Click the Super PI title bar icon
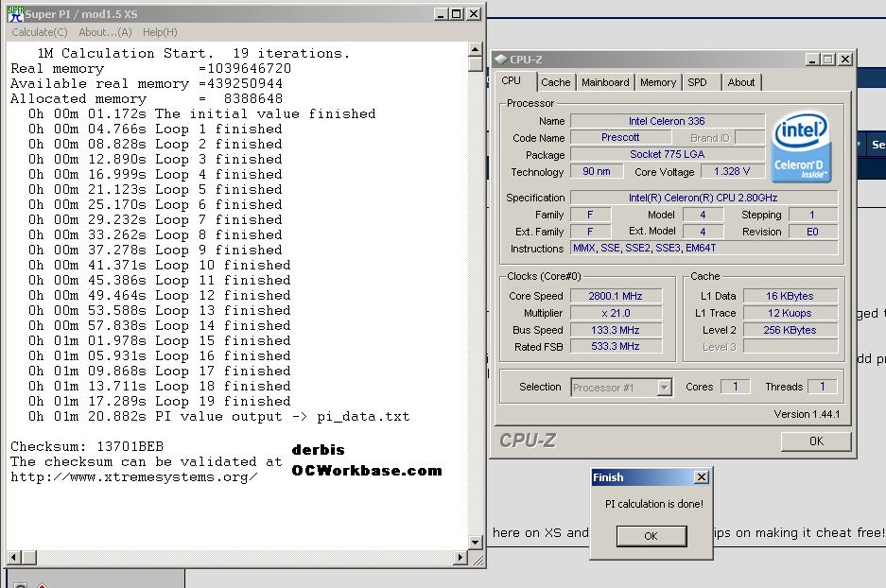886x588 pixels. [x=15, y=13]
